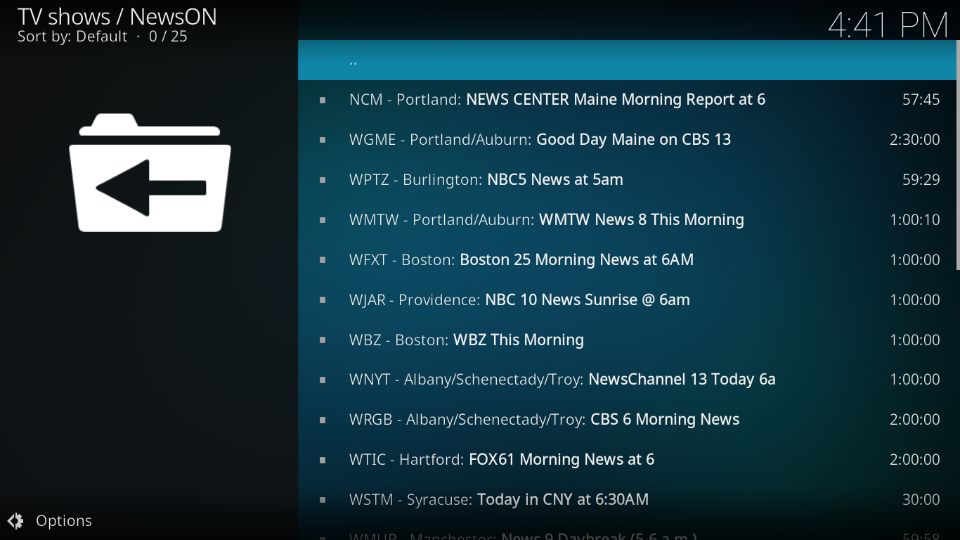Viewport: 960px width, 540px height.
Task: Open NewsChannel 13 Today 6a
Action: (627, 380)
